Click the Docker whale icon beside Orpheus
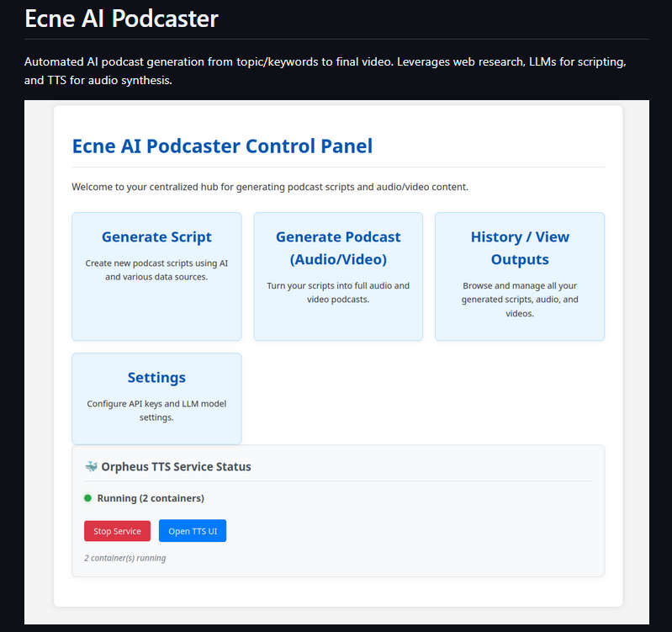672x632 pixels. 91,466
